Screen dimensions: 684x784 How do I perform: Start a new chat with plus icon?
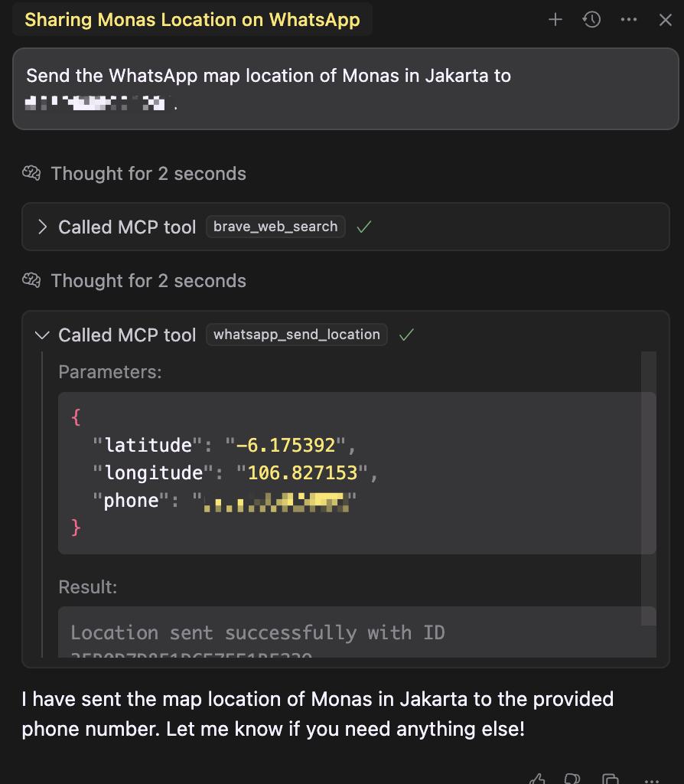[x=555, y=20]
